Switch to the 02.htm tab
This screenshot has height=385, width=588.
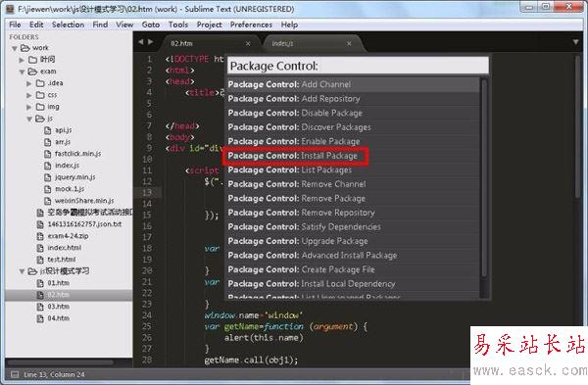(210, 43)
